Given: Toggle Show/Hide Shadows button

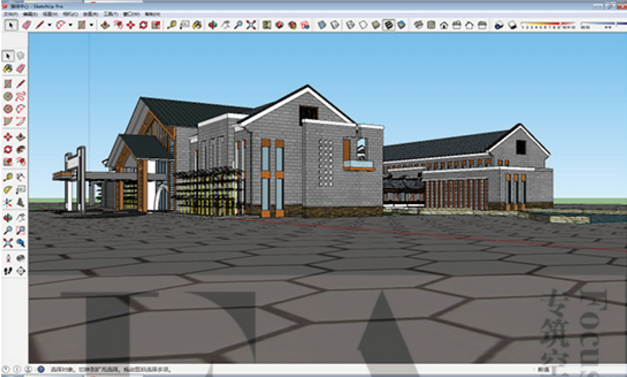Looking at the screenshot, I should tap(512, 25).
